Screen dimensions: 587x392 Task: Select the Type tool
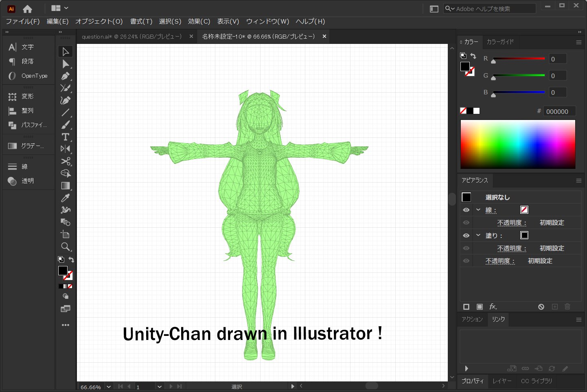point(65,137)
